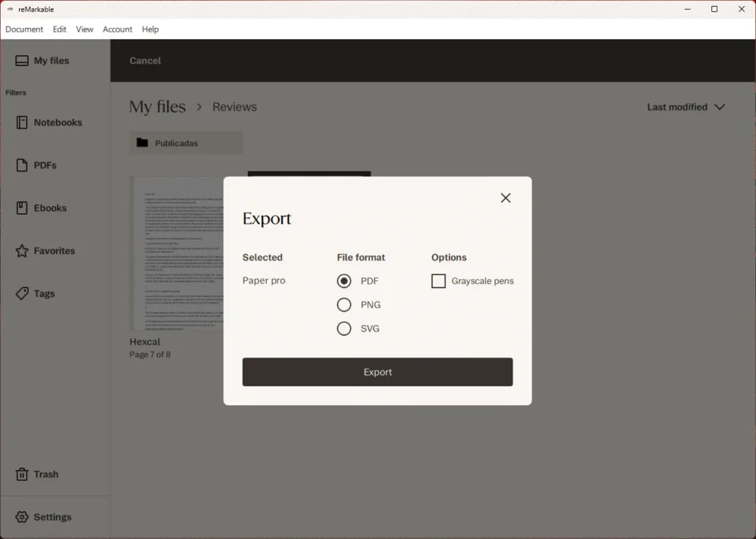Open the Edit menu
756x539 pixels.
point(59,29)
